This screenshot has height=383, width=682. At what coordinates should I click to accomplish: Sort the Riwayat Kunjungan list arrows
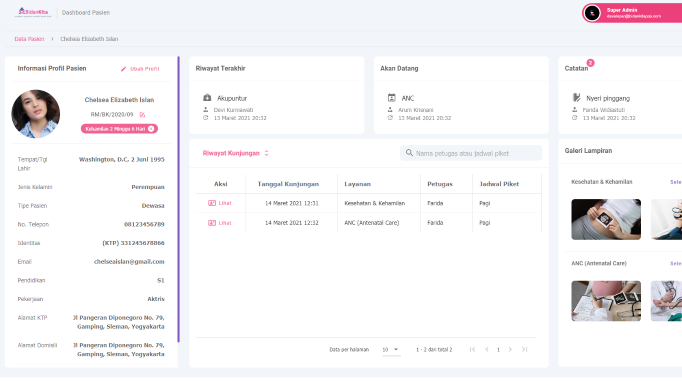pos(267,153)
